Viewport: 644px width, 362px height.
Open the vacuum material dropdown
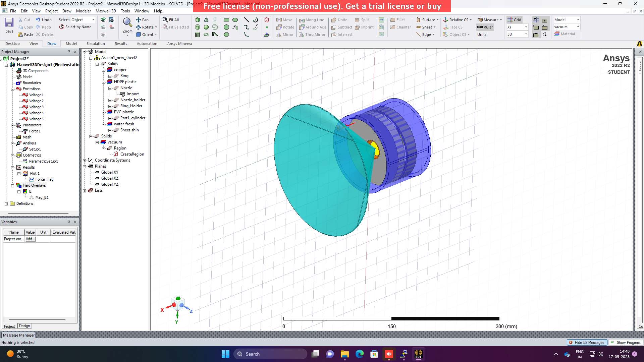pyautogui.click(x=578, y=27)
